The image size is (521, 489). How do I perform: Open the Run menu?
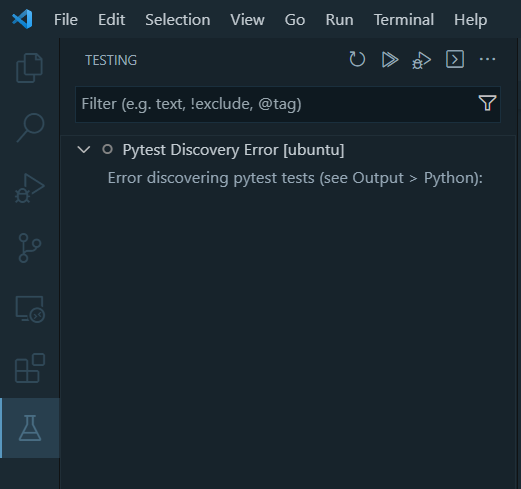[x=339, y=20]
